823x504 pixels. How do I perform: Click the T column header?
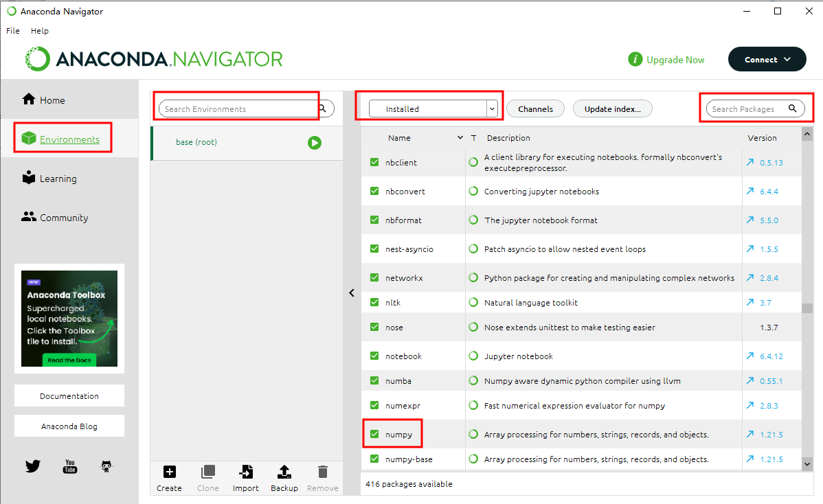point(473,137)
